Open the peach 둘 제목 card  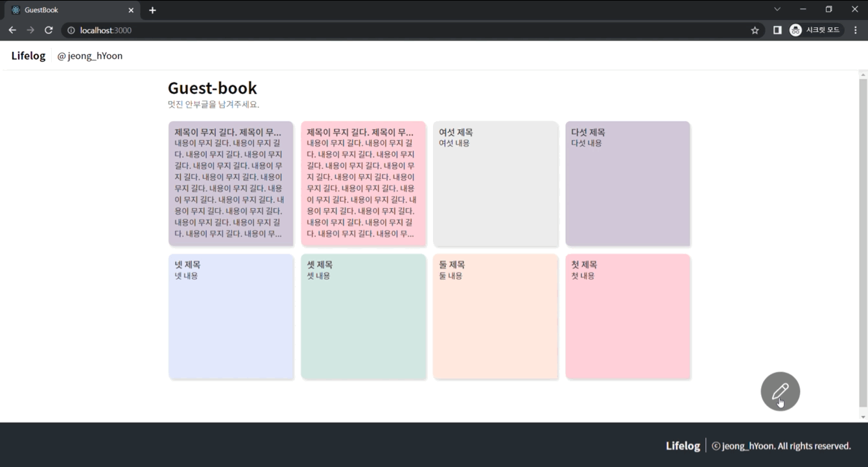[x=495, y=317]
